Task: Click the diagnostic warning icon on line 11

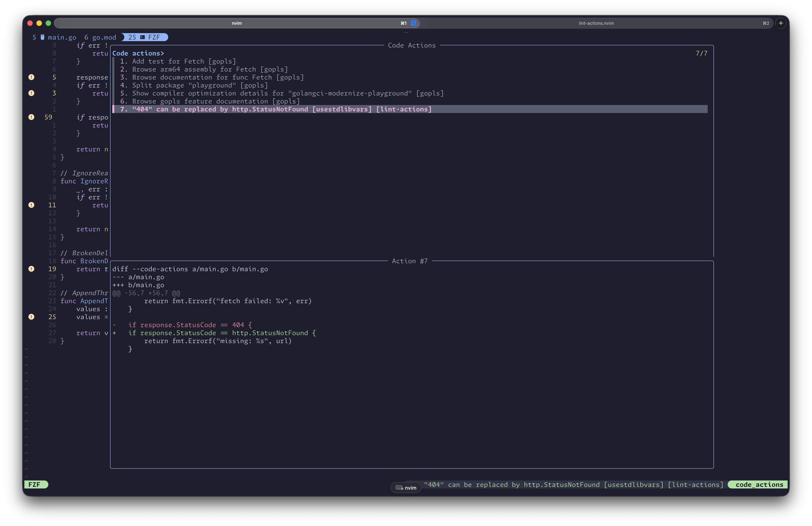Action: 31,205
